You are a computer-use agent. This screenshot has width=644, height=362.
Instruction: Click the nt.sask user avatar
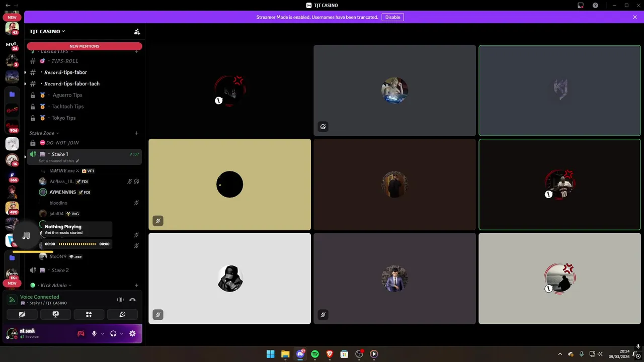(x=12, y=333)
